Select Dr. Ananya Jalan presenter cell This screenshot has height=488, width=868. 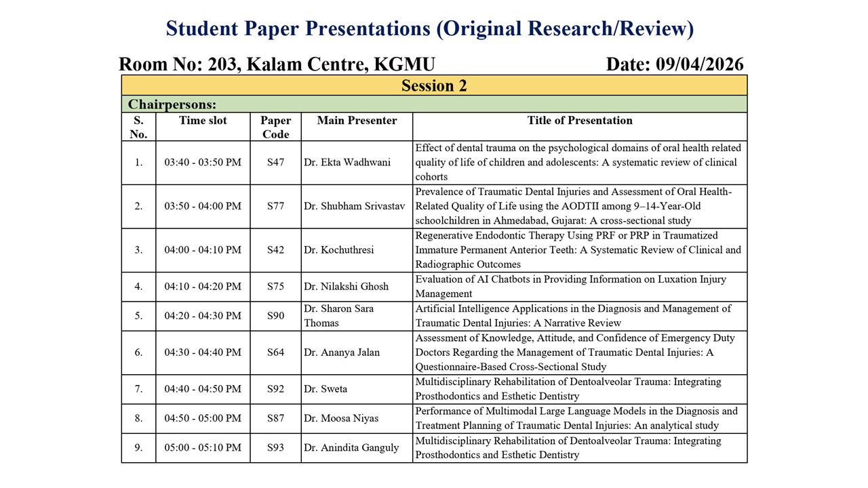[x=340, y=352]
